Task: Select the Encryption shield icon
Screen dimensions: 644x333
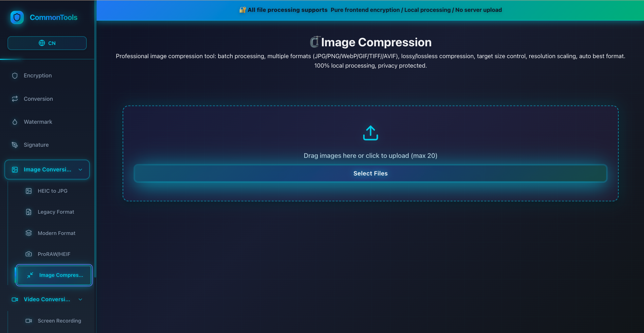Action: (x=15, y=75)
